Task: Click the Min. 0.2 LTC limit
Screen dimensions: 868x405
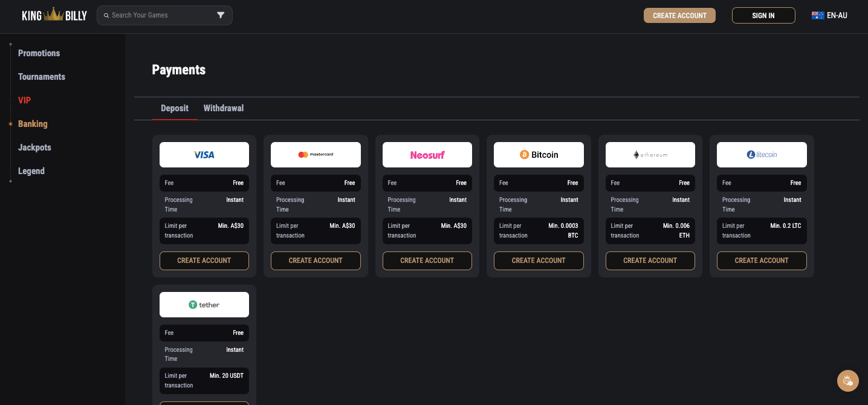Action: click(786, 225)
